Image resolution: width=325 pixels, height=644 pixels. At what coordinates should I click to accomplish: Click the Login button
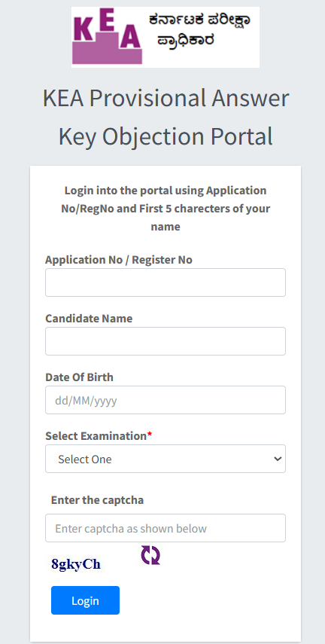[x=85, y=600]
